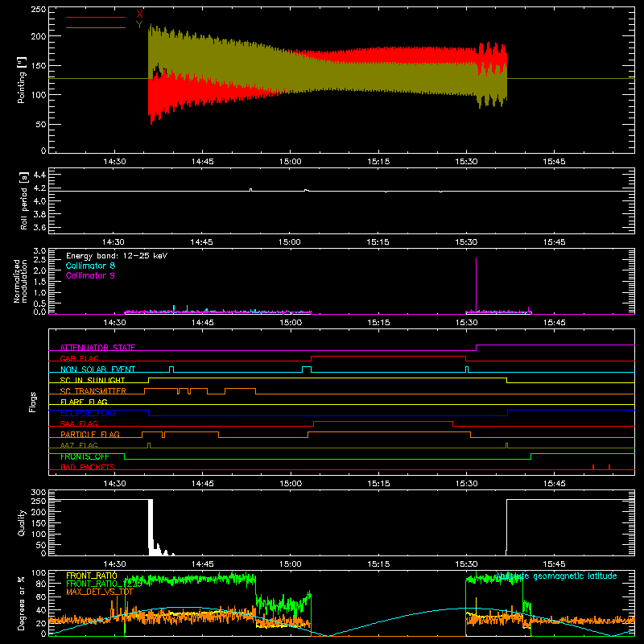
Task: Click the '15:00' tick under the pointing plot
Action: point(291,162)
